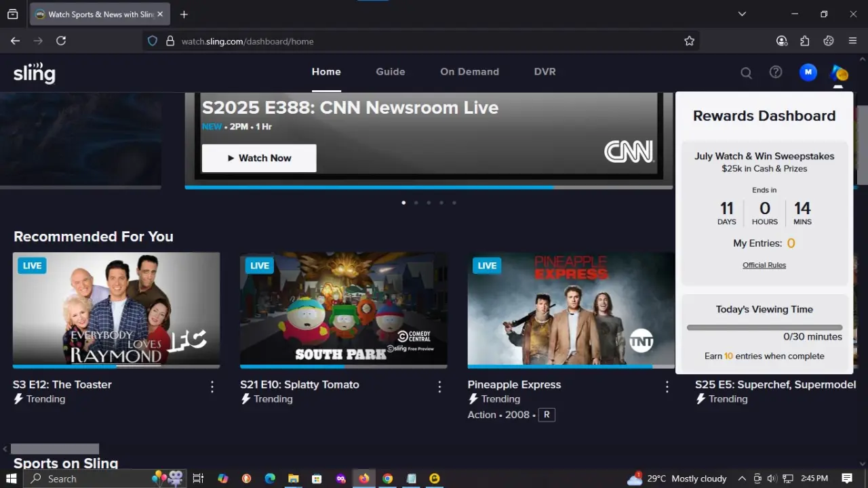Show site tracking protection shield
This screenshot has width=868, height=488.
(x=153, y=41)
